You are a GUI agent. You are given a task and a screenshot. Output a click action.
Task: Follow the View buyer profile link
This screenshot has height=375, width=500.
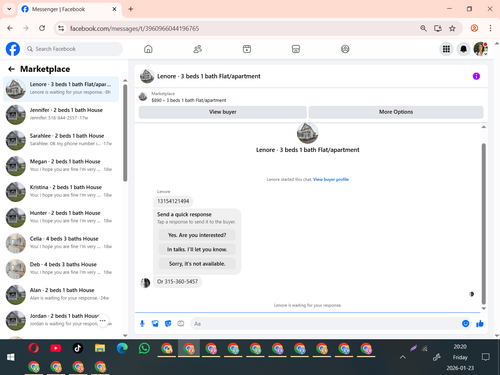tap(331, 179)
